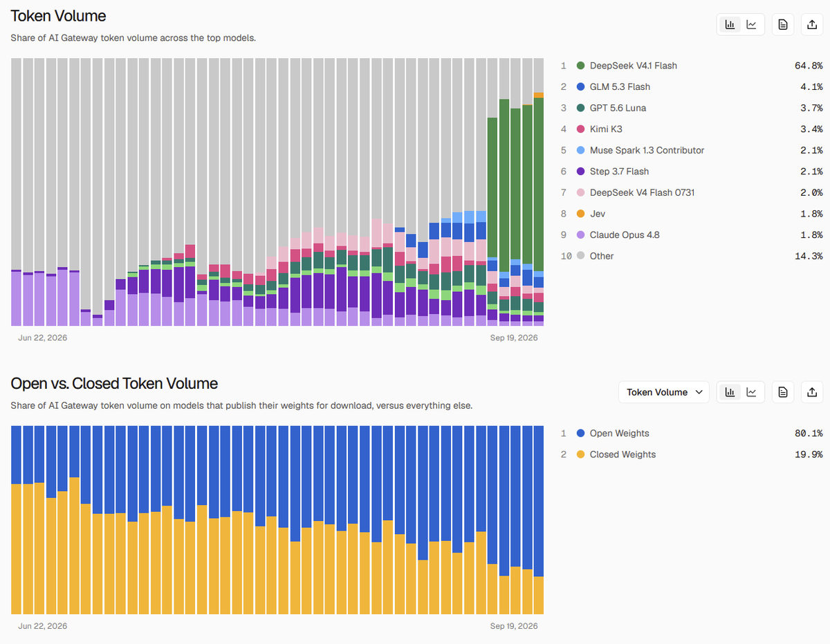Click the 14.3% Other share value
The width and height of the screenshot is (830, 644).
(x=809, y=256)
